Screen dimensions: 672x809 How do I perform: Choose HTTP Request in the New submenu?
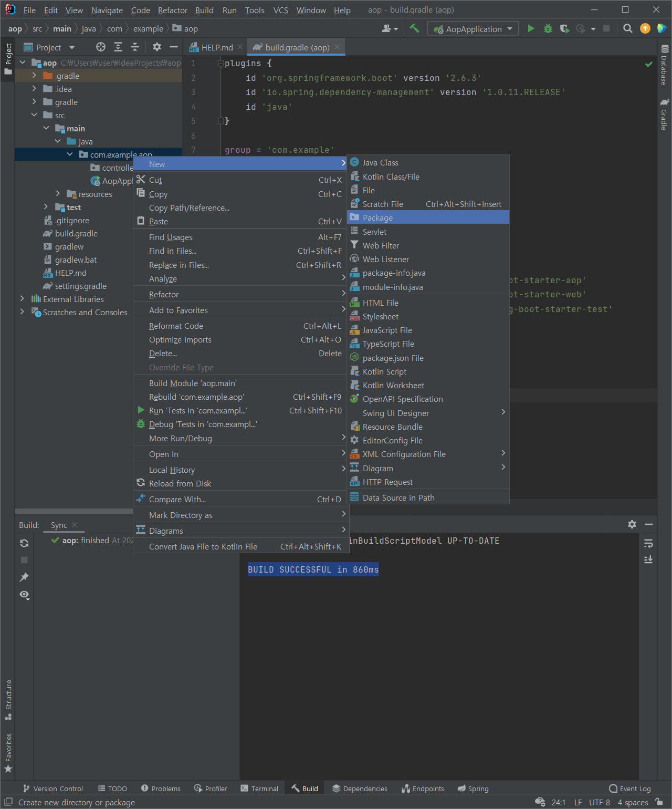tap(428, 482)
